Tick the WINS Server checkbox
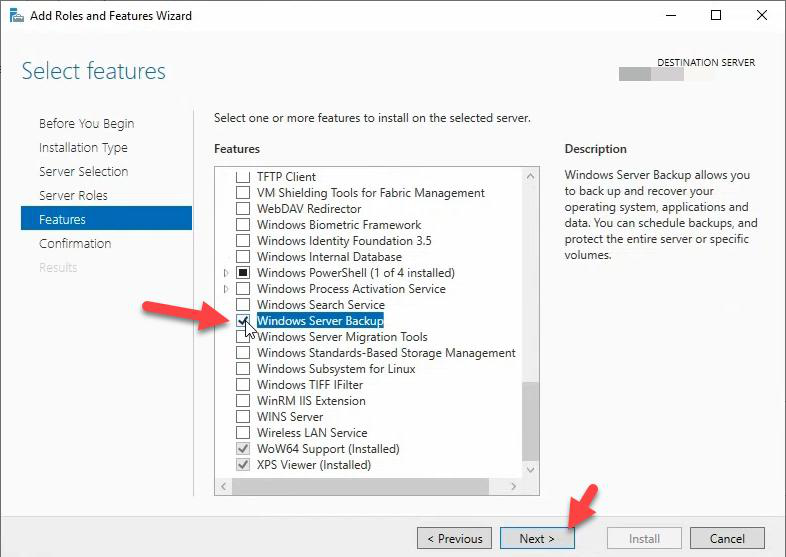The height and width of the screenshot is (557, 786). pyautogui.click(x=243, y=417)
